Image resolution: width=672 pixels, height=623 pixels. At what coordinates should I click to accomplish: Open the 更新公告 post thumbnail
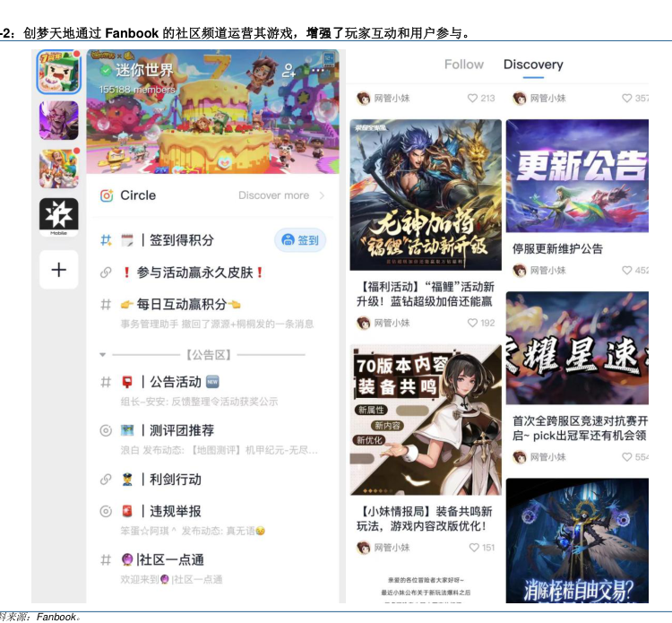(x=576, y=176)
